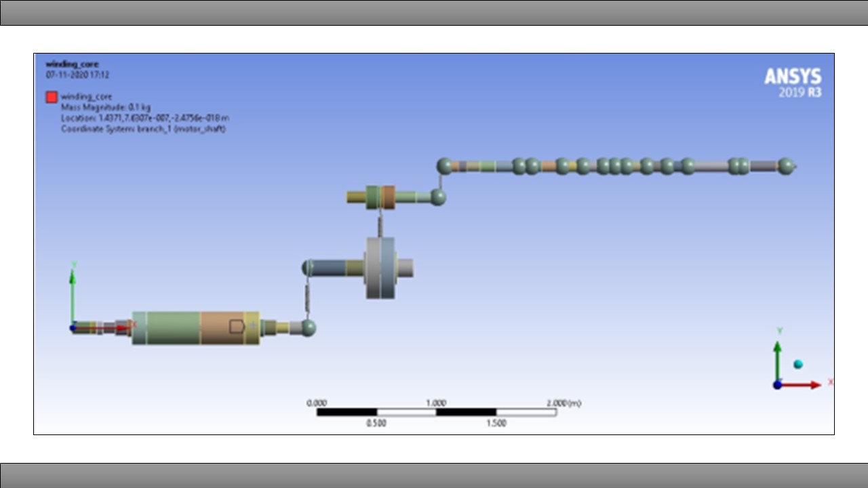
Task: Select the square winding_core marker on the motor
Action: [236, 327]
